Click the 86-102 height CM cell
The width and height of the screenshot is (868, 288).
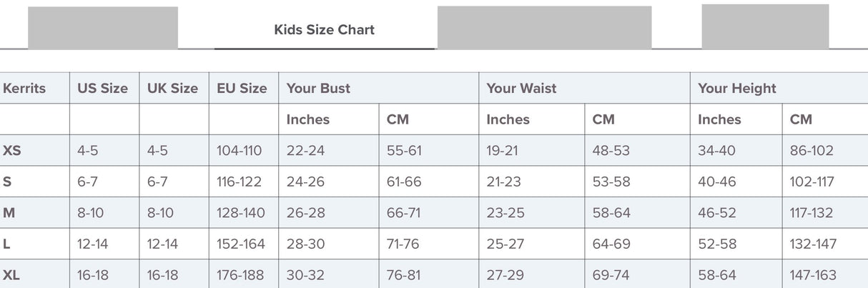(812, 151)
